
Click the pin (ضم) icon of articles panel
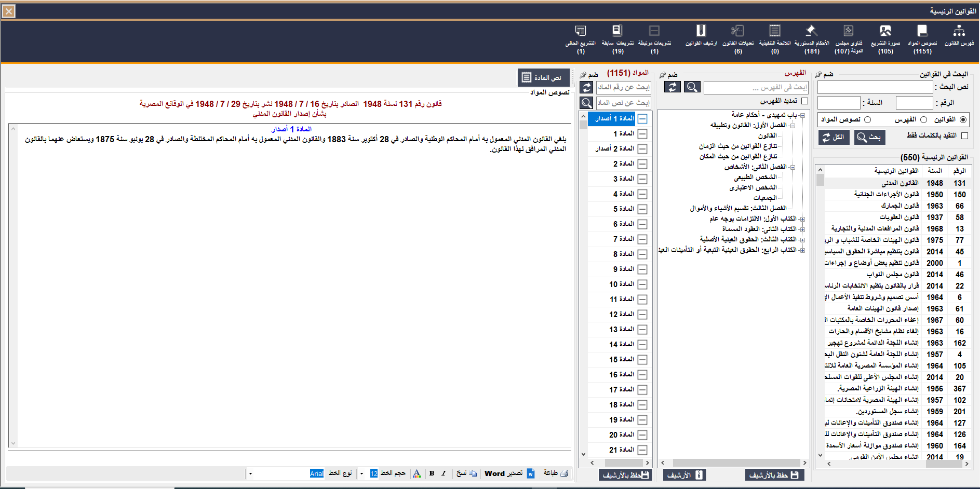point(583,75)
